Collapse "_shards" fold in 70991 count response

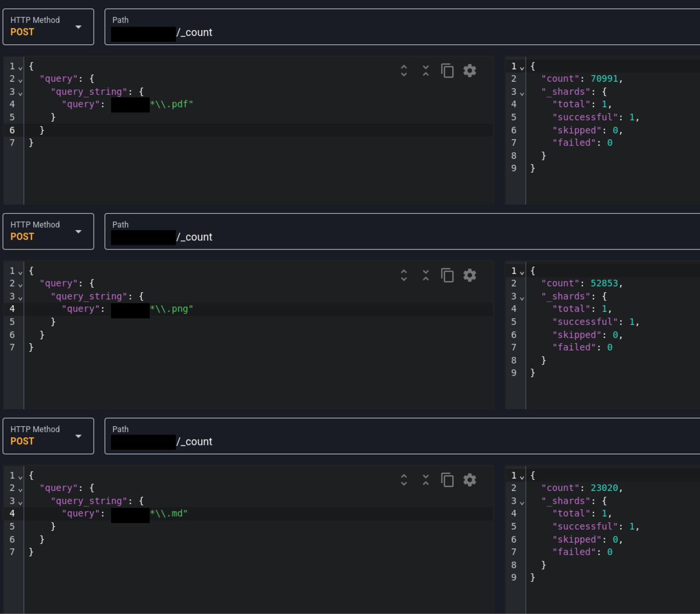tap(522, 94)
